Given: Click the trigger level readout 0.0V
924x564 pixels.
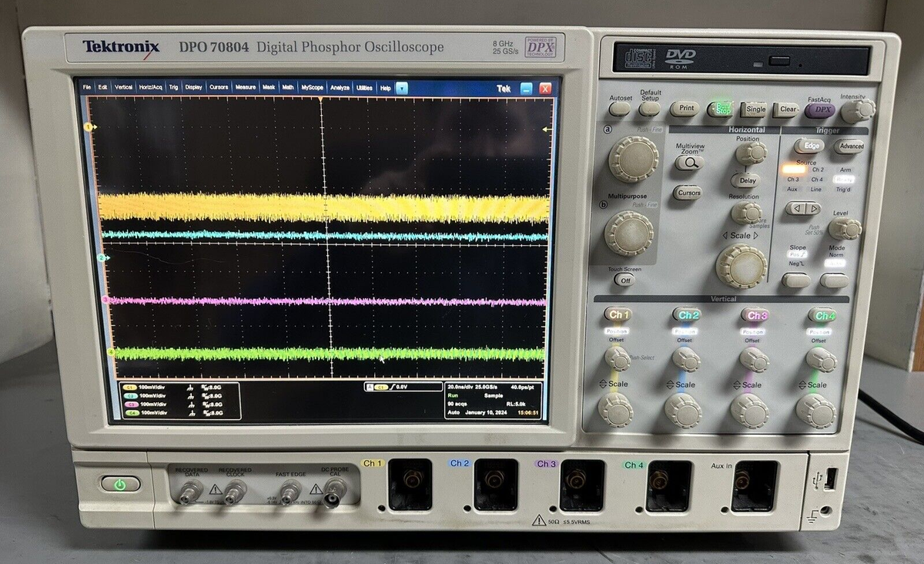Looking at the screenshot, I should click(403, 388).
